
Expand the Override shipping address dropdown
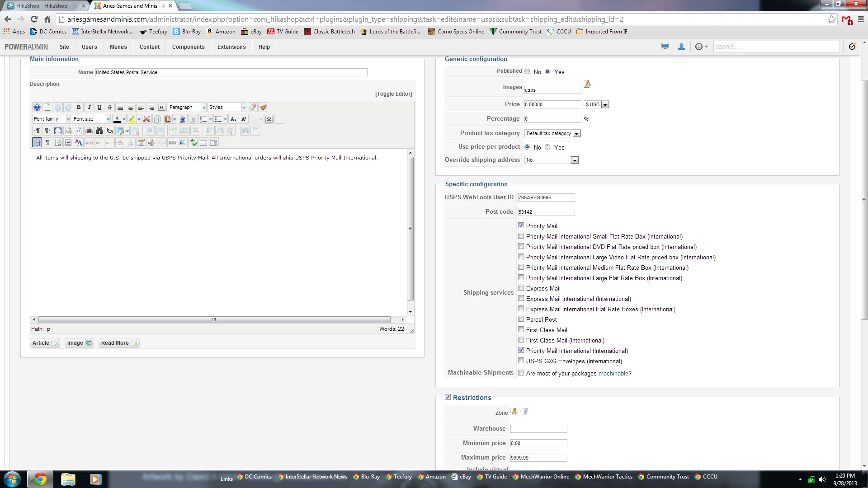[552, 160]
